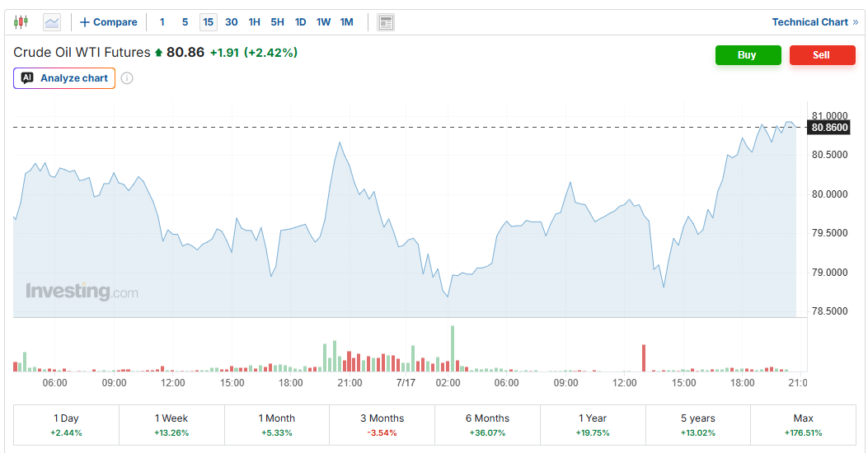Viewport: 868px width, 453px height.
Task: Click the 7/17 date label on time axis
Action: (x=406, y=383)
